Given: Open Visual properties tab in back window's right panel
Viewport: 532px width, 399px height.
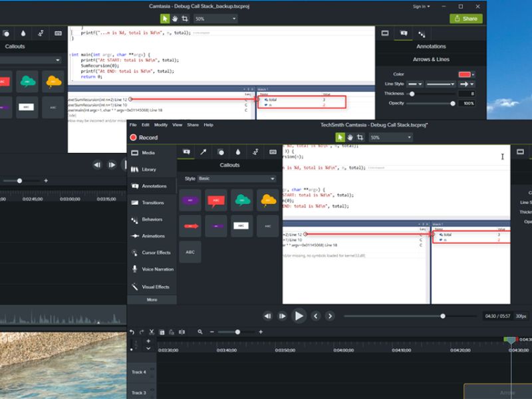Looking at the screenshot, I should [385, 33].
